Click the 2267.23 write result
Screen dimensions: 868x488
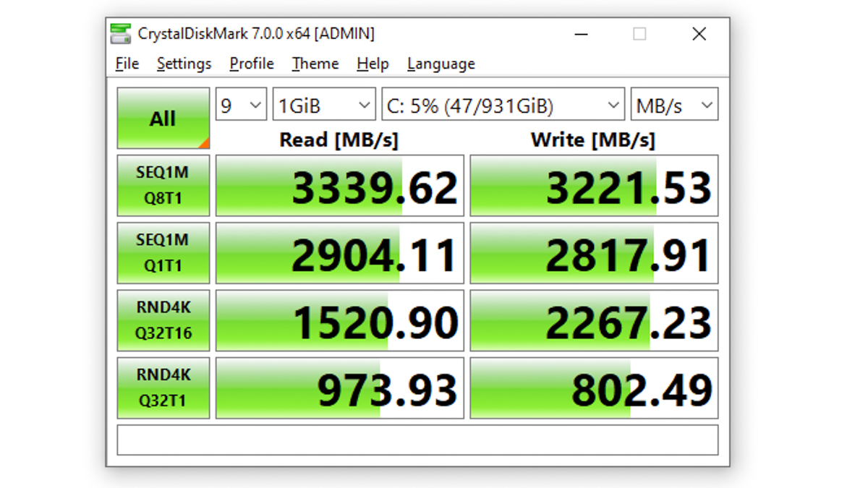[595, 320]
